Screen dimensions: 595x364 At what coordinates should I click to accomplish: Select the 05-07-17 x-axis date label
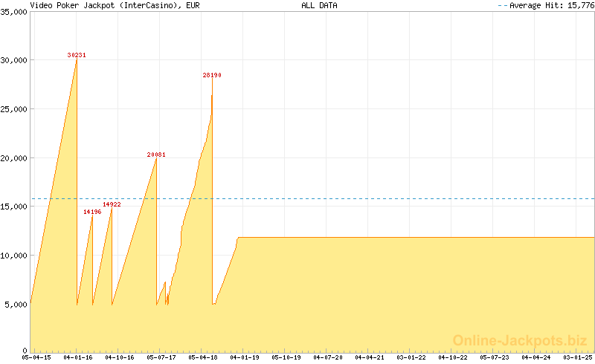click(x=161, y=358)
